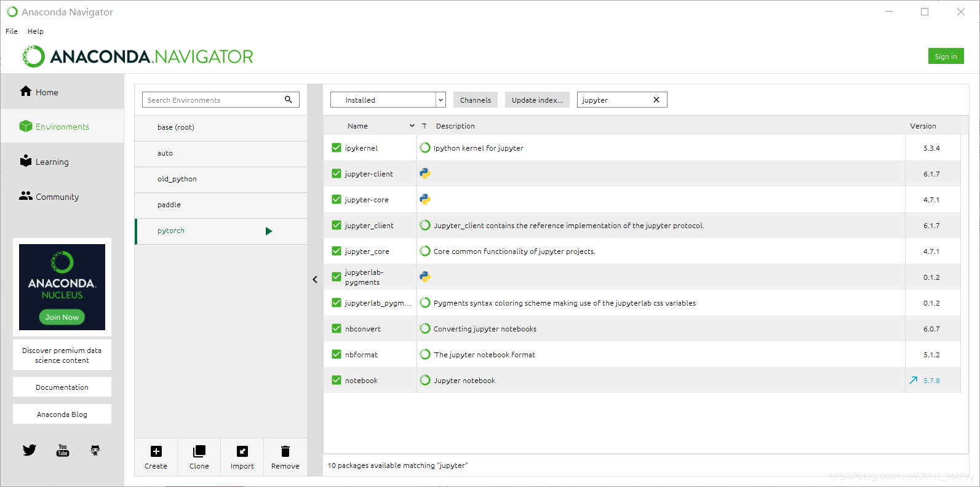Select the base (root) environment
Image resolution: width=980 pixels, height=487 pixels.
pyautogui.click(x=221, y=127)
